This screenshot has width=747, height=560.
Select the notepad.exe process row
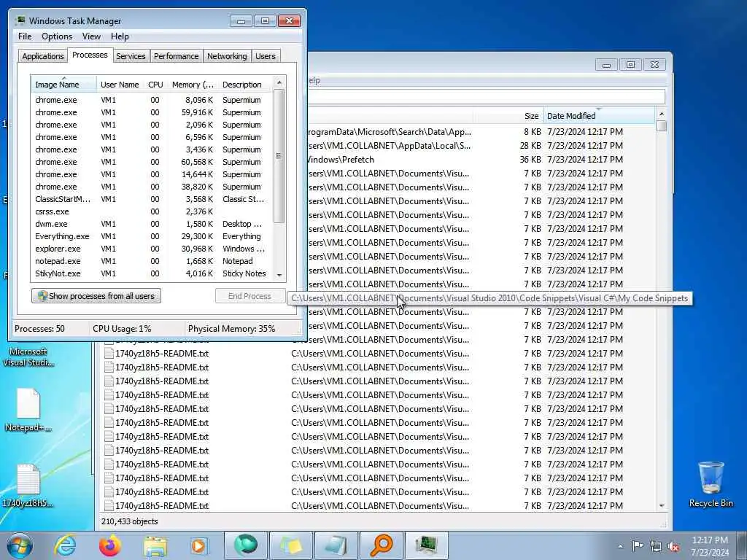[x=152, y=261]
